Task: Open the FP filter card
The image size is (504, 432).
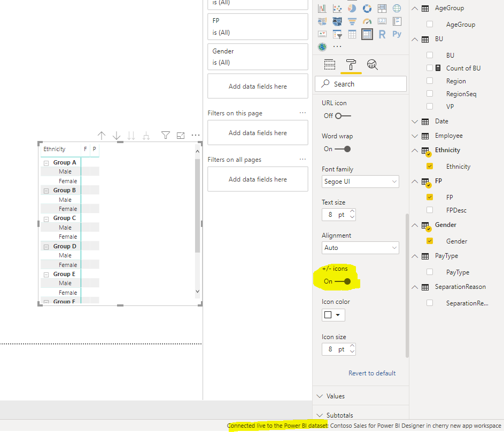Action: point(258,26)
